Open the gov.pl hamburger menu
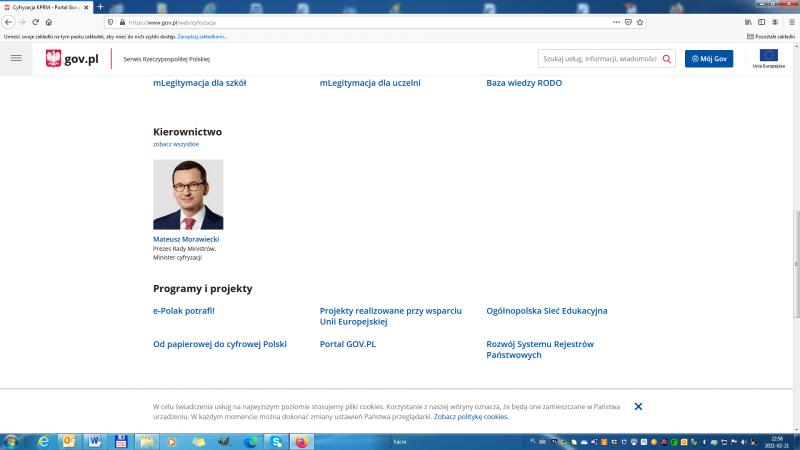Screen dimensions: 800x450 click(15, 59)
